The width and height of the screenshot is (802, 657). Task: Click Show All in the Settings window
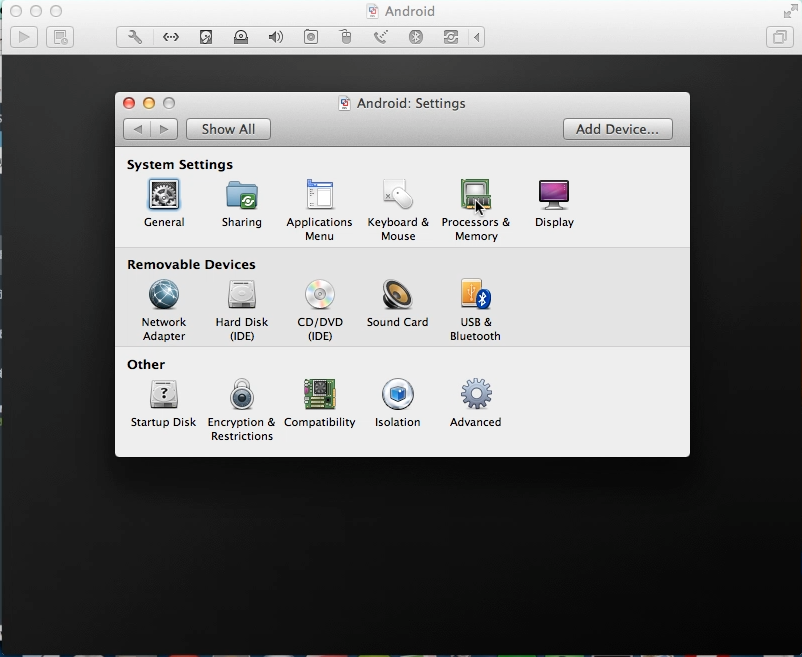click(228, 129)
